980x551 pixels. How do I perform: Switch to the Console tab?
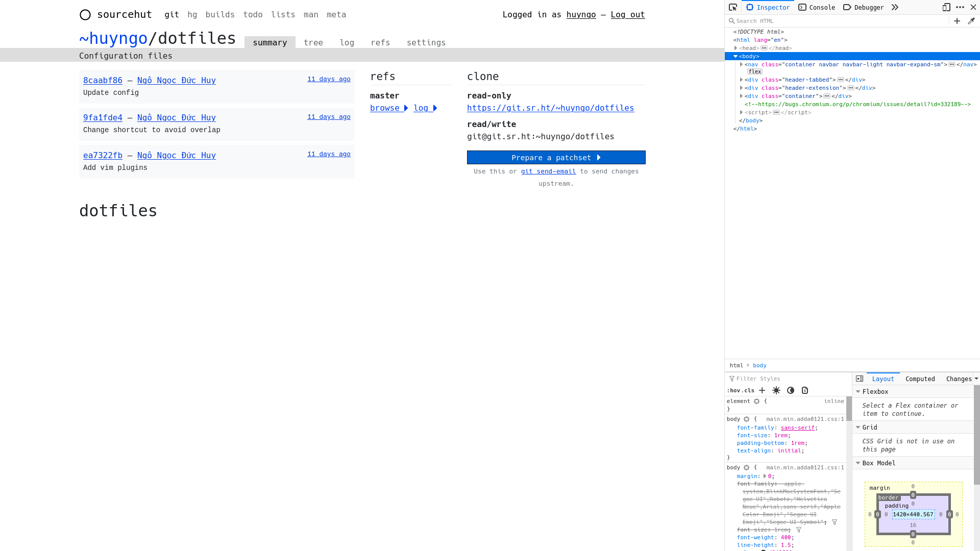coord(817,7)
